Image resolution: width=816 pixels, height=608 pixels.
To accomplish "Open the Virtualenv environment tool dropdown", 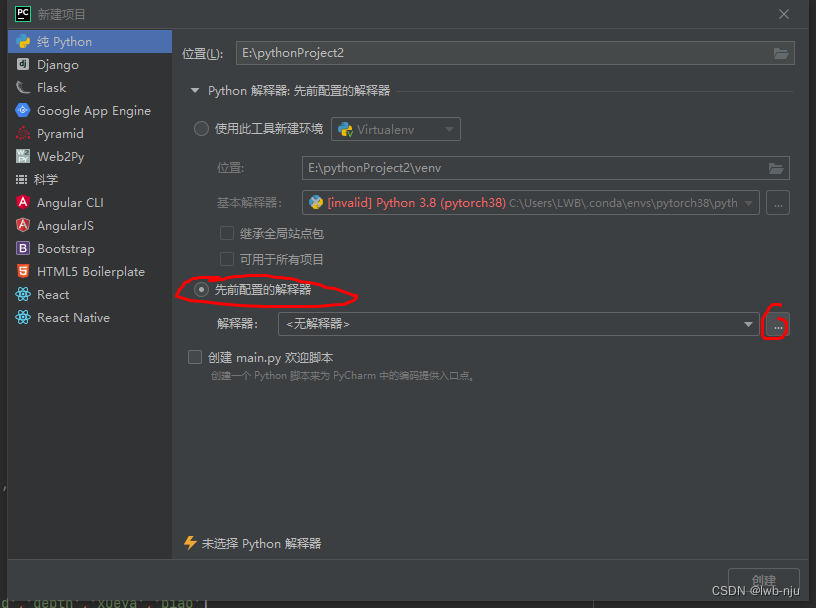I will [x=396, y=129].
